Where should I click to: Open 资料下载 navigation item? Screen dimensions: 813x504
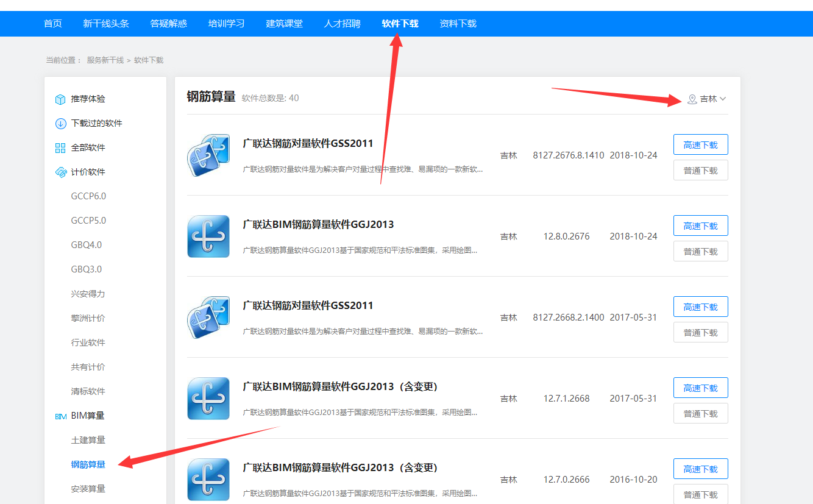pos(458,24)
